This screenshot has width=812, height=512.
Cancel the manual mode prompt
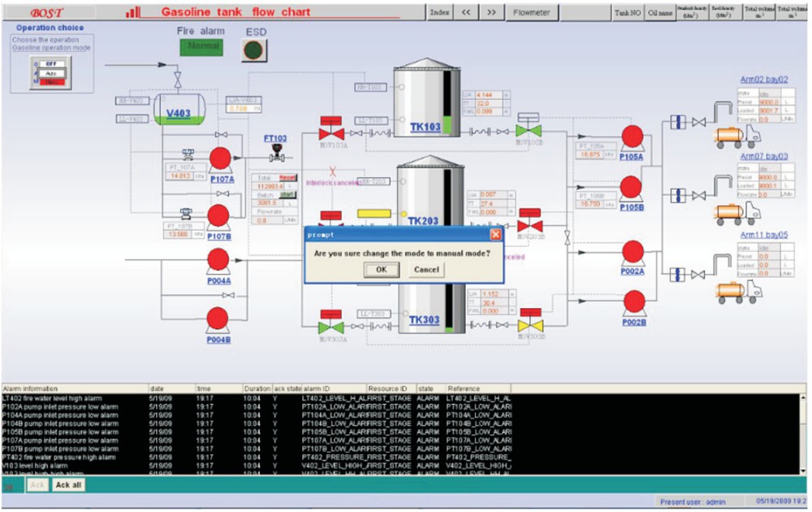[426, 270]
